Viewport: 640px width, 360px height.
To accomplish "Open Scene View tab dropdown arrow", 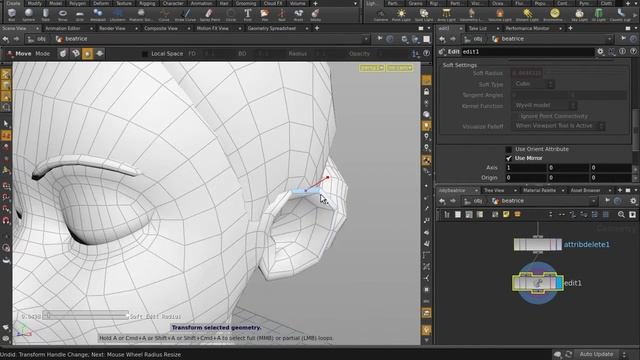I will pyautogui.click(x=37, y=29).
